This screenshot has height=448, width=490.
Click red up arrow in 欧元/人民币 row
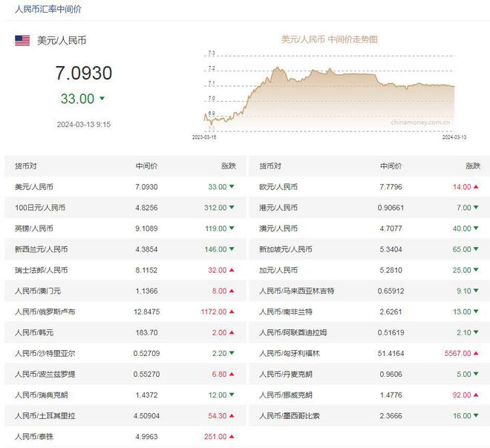[x=476, y=187]
